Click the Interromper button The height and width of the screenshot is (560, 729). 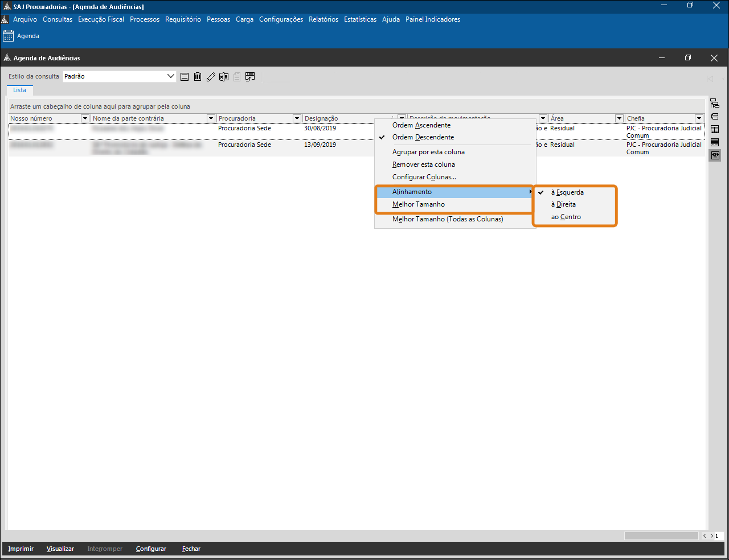coord(105,549)
